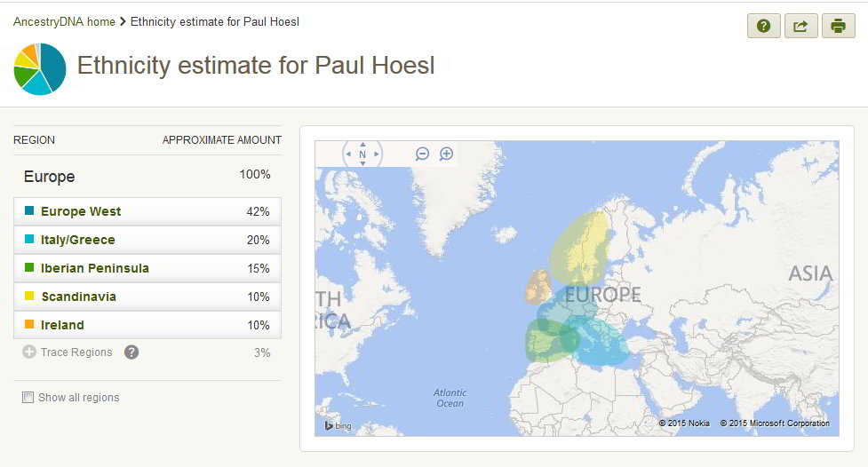Viewport: 868px width, 467px height.
Task: Select the Scandinavia region row
Action: 147,297
